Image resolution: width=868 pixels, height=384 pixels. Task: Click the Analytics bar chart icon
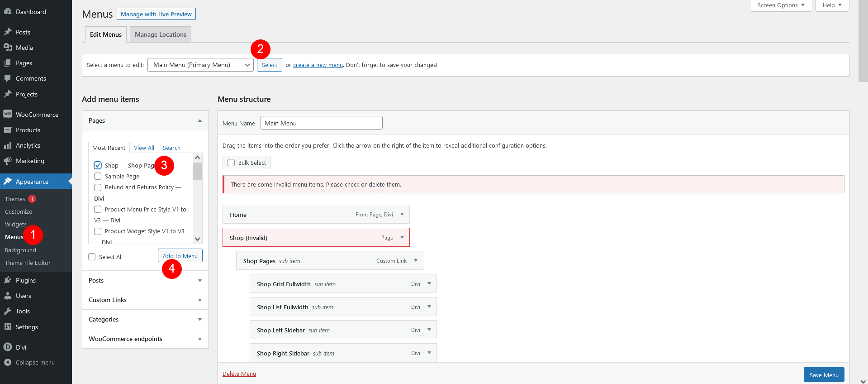point(8,145)
